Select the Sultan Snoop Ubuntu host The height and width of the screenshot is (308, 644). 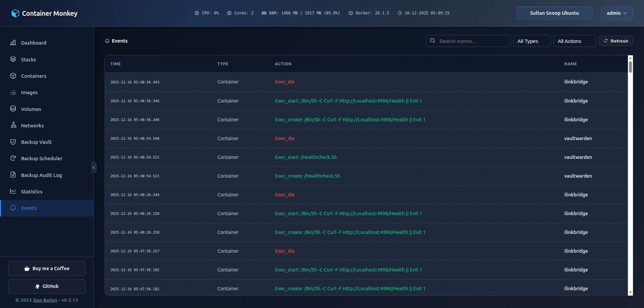click(554, 13)
